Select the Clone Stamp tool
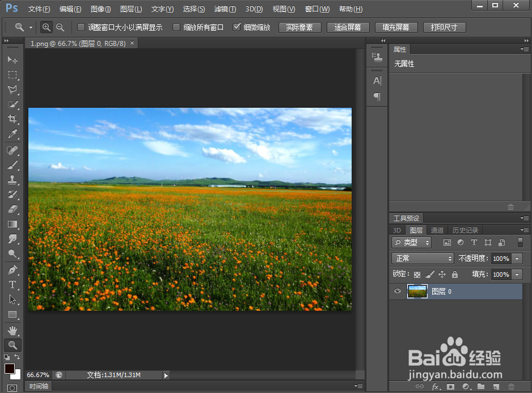The image size is (532, 393). click(x=12, y=180)
